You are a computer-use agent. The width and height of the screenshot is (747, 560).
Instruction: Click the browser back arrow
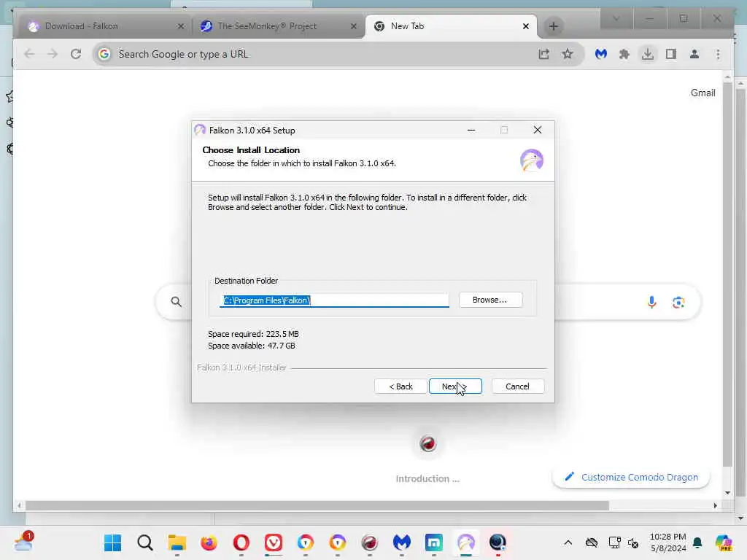29,54
